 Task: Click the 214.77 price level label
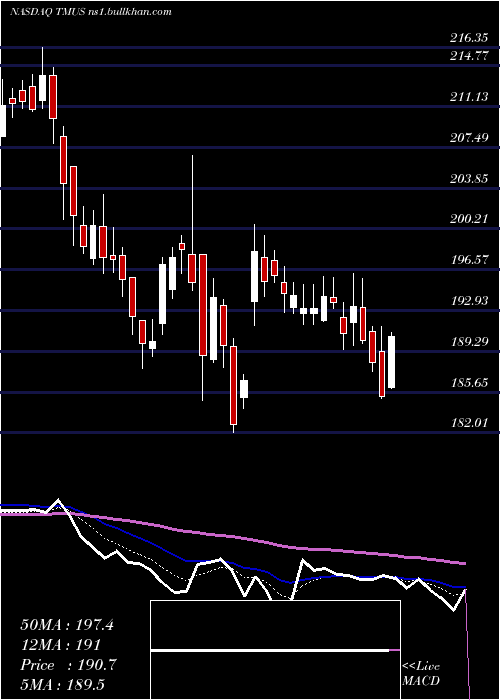coord(468,56)
